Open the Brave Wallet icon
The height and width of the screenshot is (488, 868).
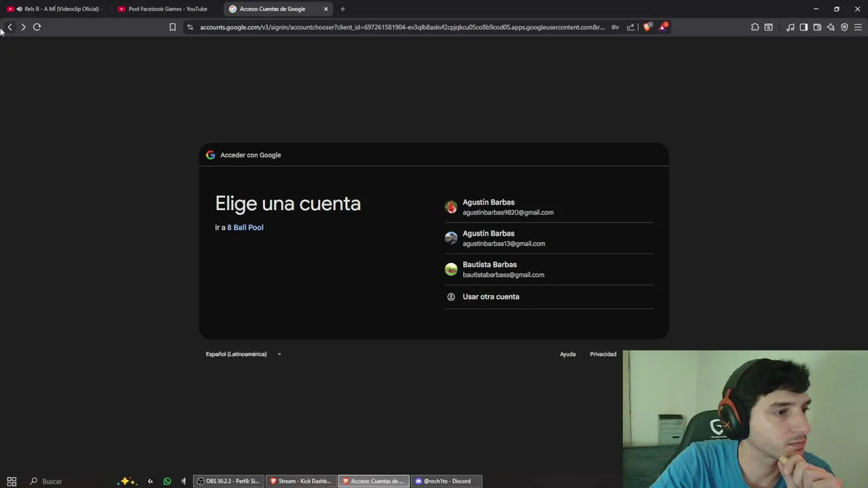pos(817,27)
